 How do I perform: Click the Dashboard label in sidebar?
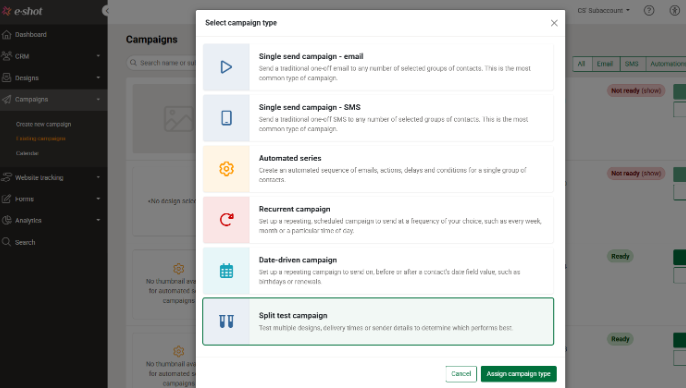pyautogui.click(x=31, y=35)
